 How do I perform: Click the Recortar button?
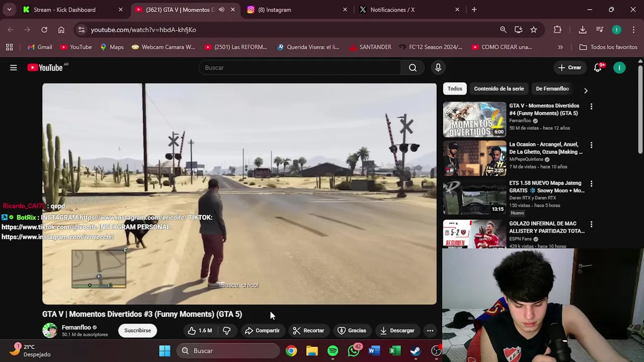click(x=308, y=330)
